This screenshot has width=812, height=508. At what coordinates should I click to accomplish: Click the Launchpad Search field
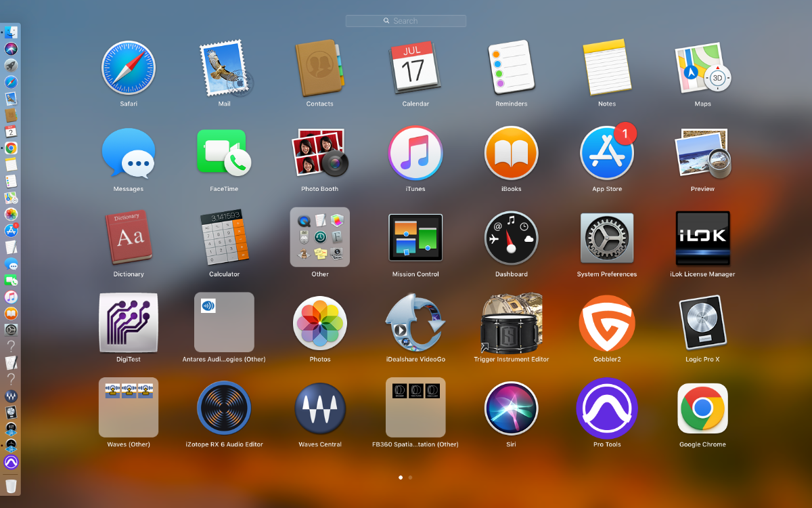[406, 21]
